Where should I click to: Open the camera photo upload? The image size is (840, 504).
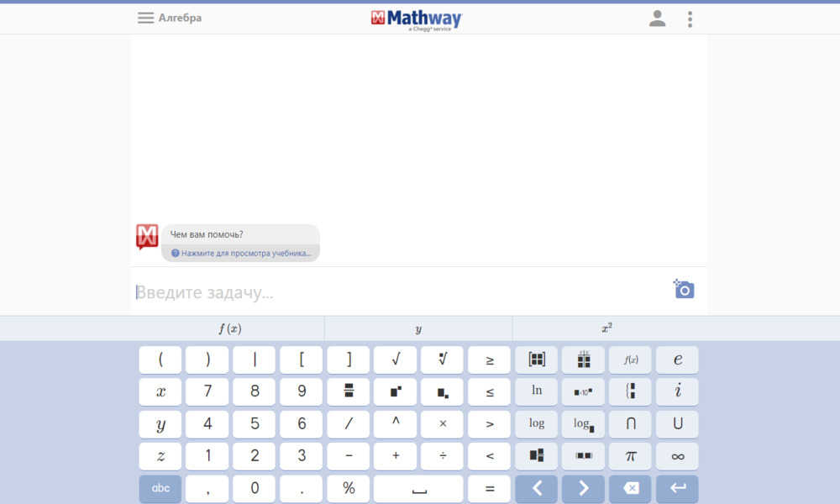coord(684,290)
